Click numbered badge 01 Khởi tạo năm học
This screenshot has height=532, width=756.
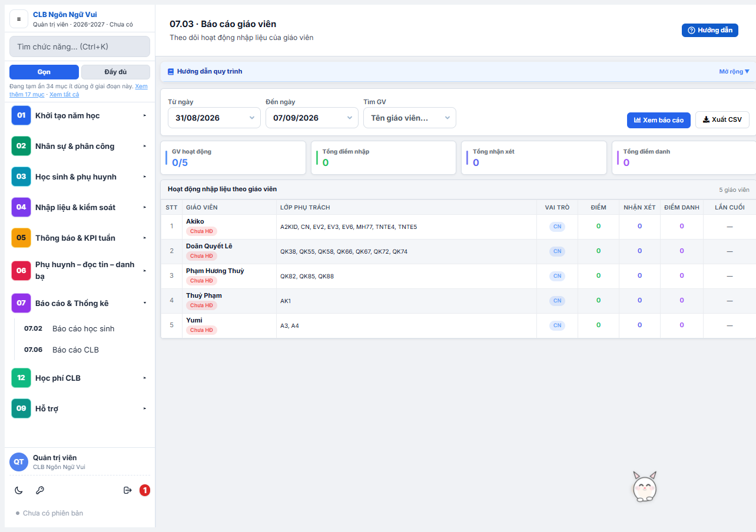21,115
